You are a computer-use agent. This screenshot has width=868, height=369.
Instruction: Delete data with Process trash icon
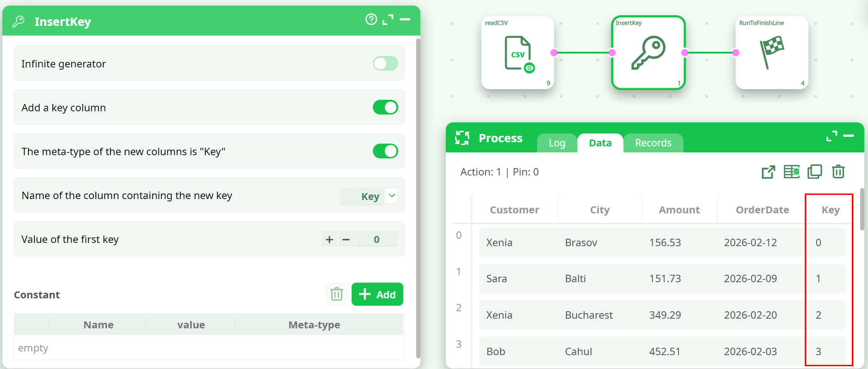tap(838, 172)
